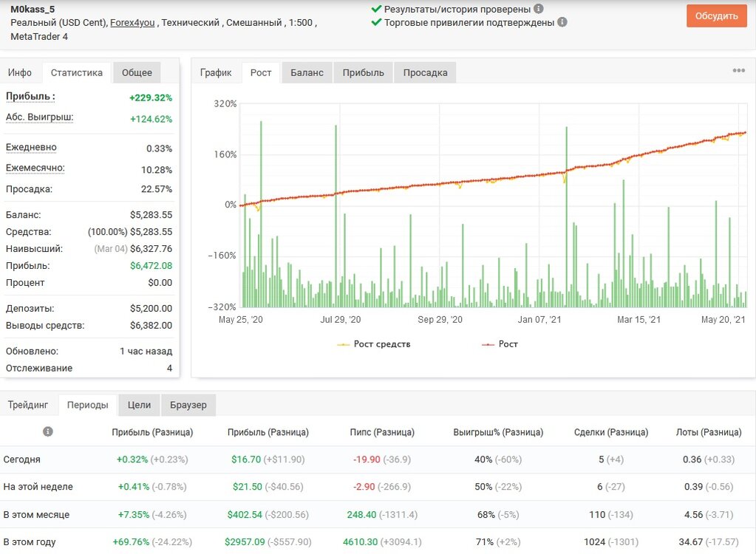Viewport: 756px width, 554px height.
Task: Click the Сделки (Разница) column header
Action: [x=611, y=432]
